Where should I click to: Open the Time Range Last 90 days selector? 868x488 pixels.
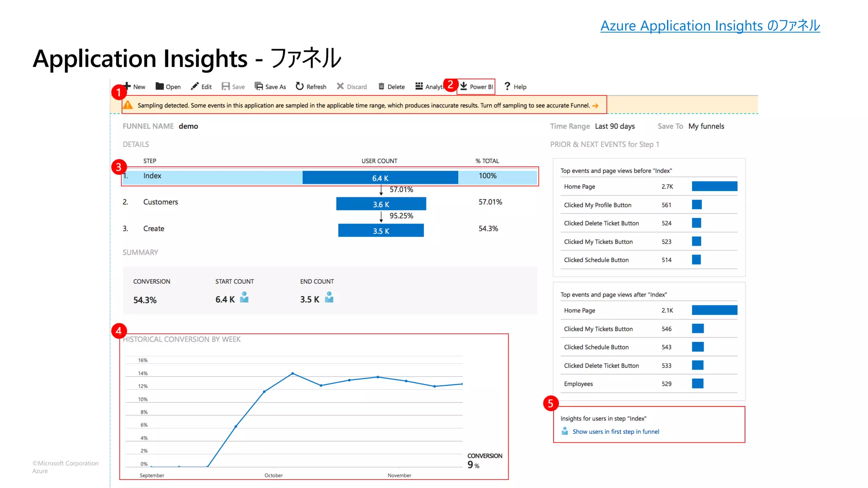(615, 126)
